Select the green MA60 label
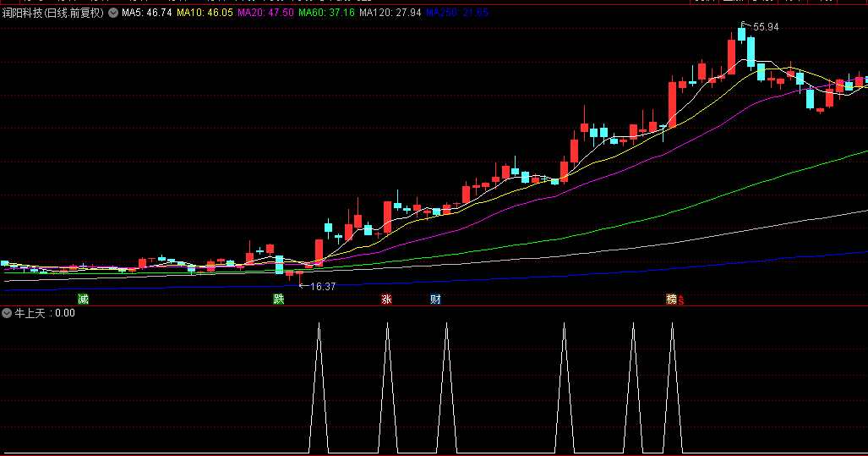Screen dimensions: 868x456 (x=326, y=14)
